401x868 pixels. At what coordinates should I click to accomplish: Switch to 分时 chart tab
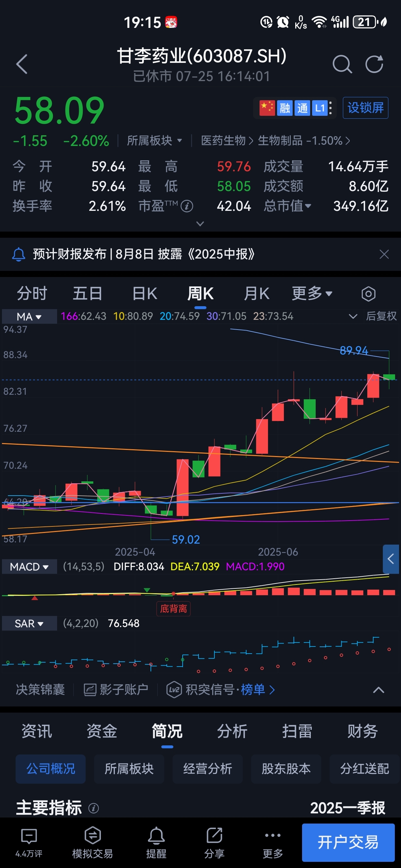pos(32,294)
